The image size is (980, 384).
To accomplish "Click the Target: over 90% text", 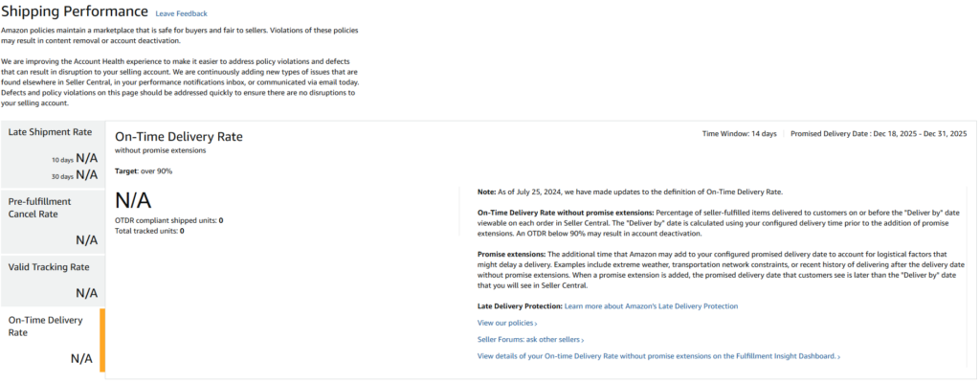I will (144, 171).
